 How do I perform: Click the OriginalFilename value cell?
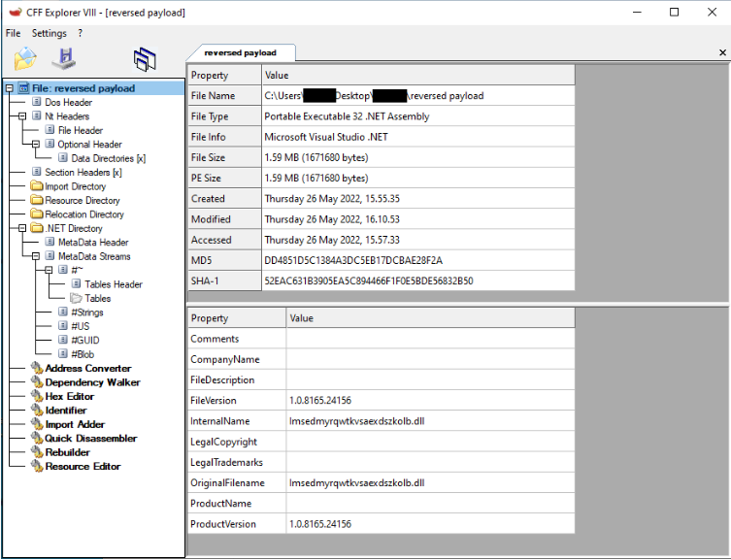(x=431, y=482)
